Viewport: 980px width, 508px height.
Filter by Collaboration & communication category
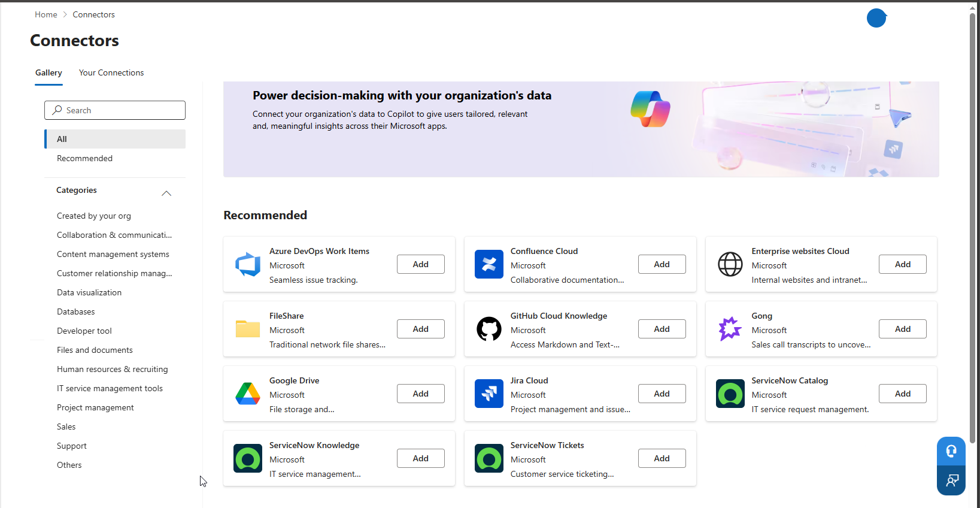[x=114, y=235]
